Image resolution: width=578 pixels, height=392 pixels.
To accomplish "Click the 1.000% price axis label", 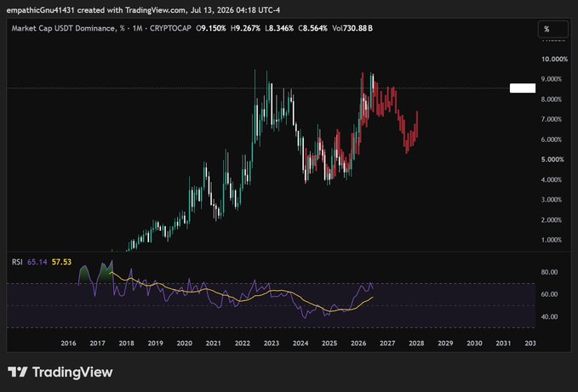I will (x=552, y=240).
